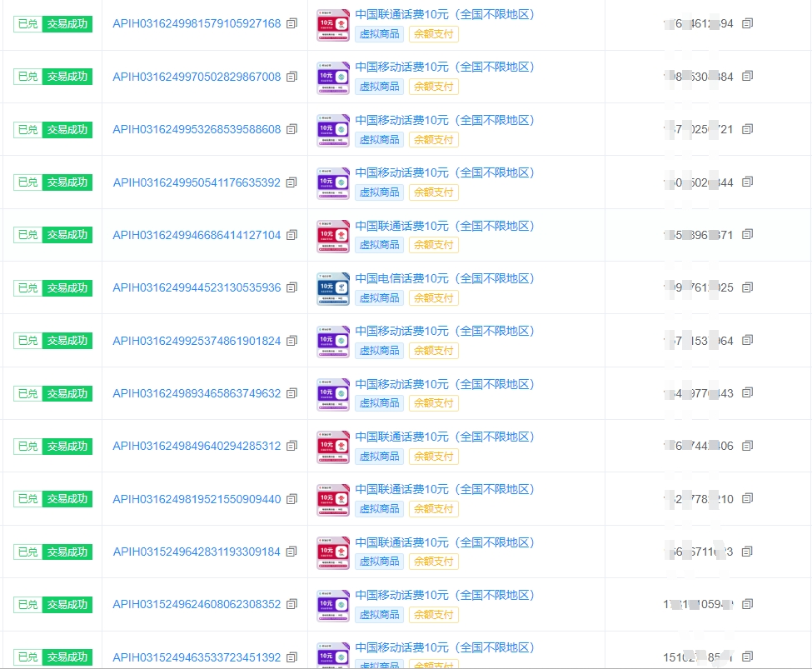This screenshot has height=669, width=812.
Task: Copy phone number for order ending 1392
Action: pos(747,657)
